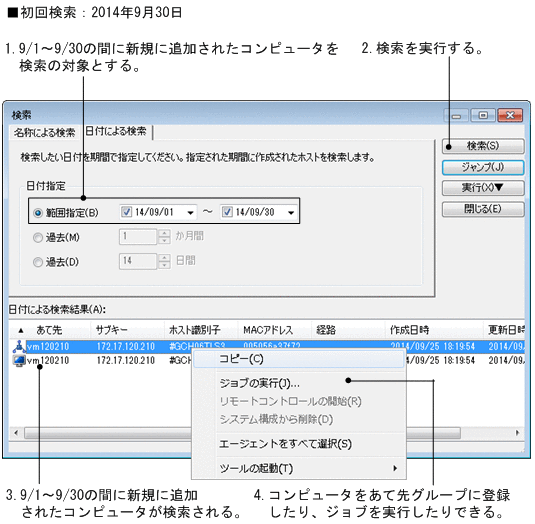Open ツールの起動(T) menu item

(299, 468)
